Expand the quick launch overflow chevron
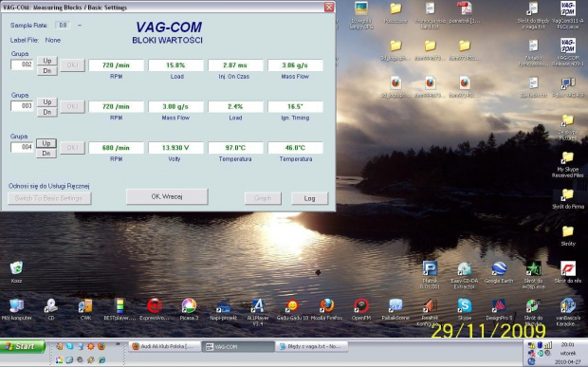The height and width of the screenshot is (367, 588). (x=118, y=343)
